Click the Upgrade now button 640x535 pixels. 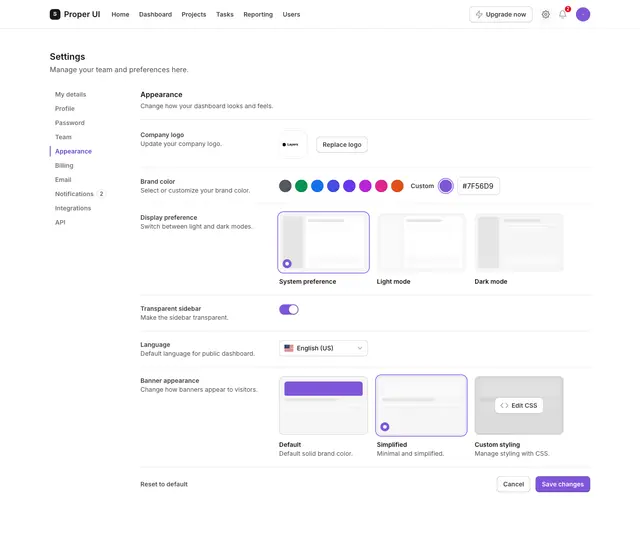[x=501, y=15]
